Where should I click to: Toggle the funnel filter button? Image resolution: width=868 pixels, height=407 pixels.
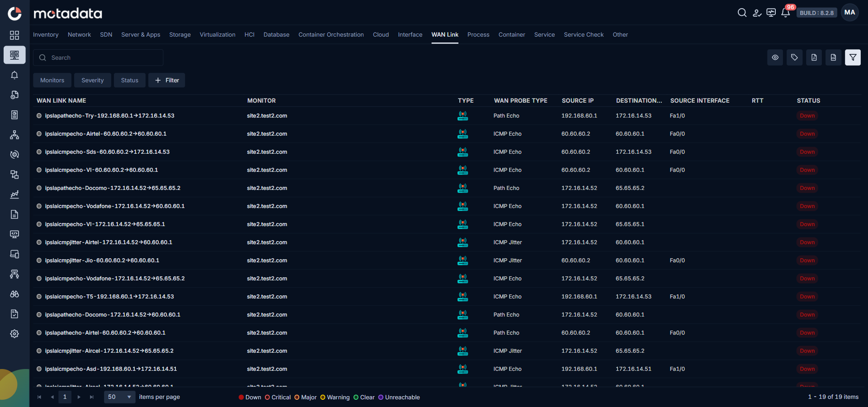pyautogui.click(x=853, y=57)
